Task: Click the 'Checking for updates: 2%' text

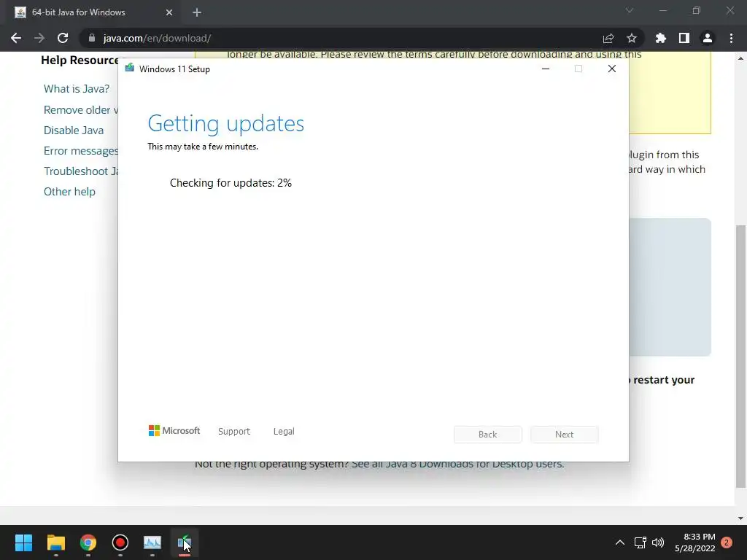Action: [x=231, y=183]
